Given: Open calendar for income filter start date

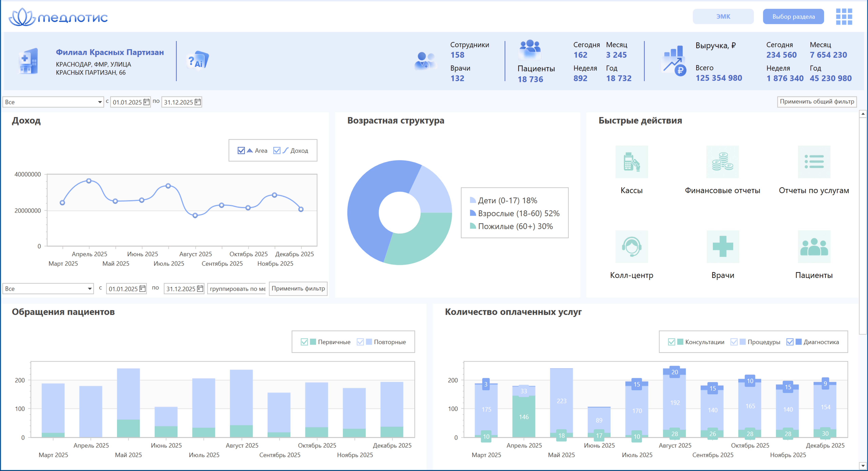Looking at the screenshot, I should (x=143, y=289).
